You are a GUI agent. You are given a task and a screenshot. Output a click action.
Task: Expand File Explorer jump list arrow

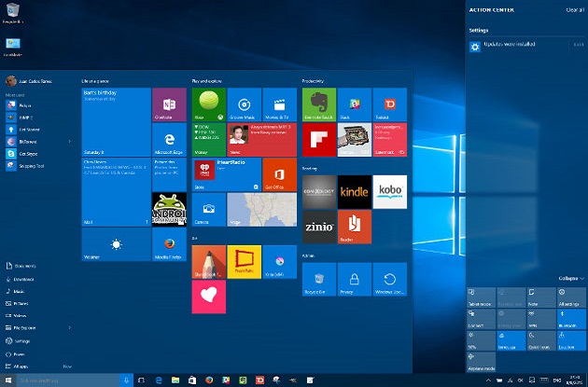click(70, 328)
